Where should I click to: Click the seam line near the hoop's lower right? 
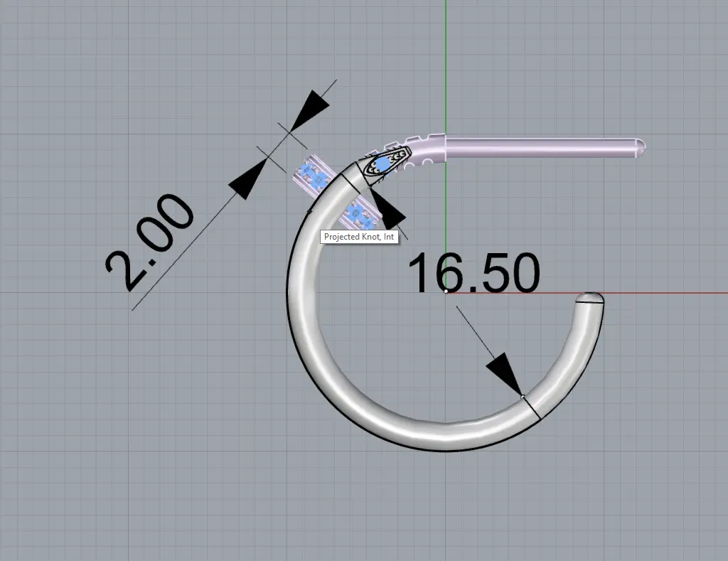point(532,407)
